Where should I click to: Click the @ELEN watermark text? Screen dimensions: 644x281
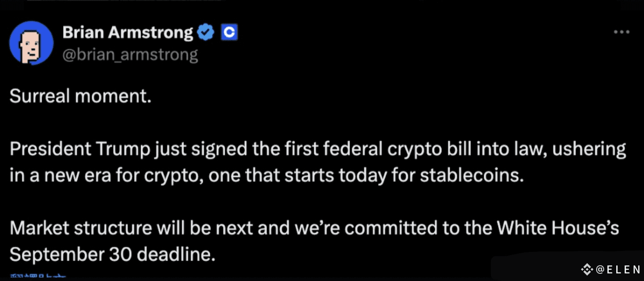[x=618, y=269]
